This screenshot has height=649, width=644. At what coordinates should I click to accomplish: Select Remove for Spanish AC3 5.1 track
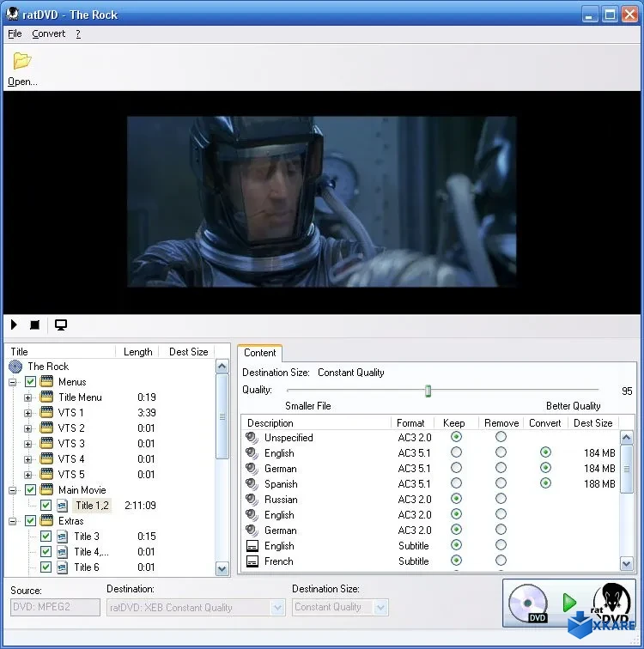(501, 483)
